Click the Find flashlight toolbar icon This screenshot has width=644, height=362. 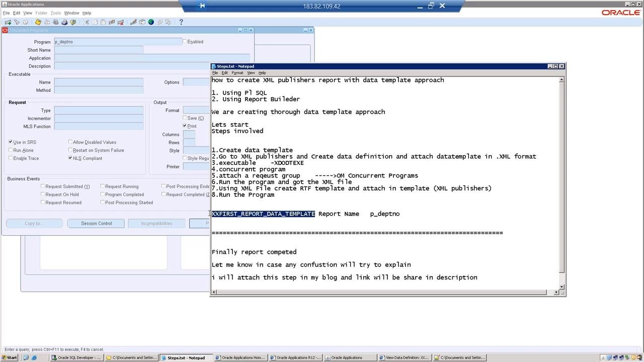click(17, 22)
